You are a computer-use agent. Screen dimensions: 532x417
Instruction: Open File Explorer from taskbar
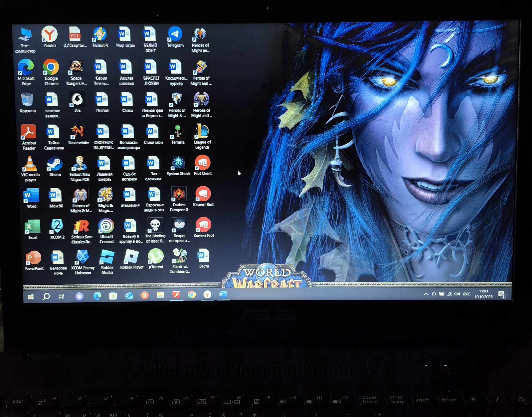[x=160, y=295]
